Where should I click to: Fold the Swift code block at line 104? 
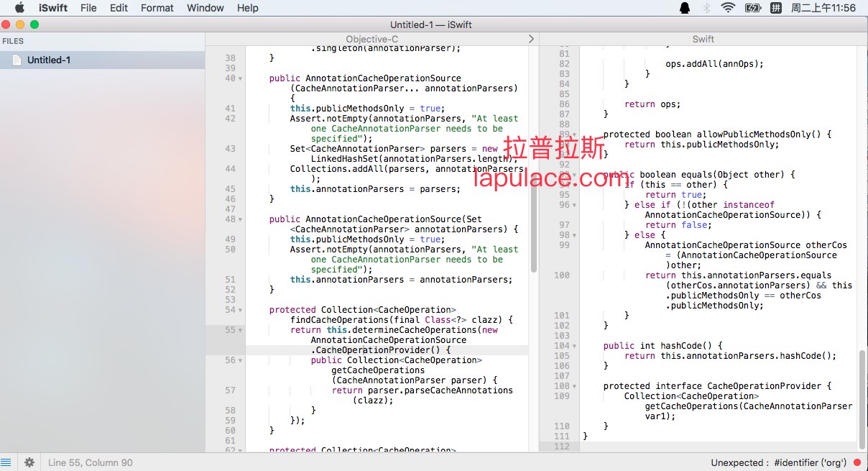click(574, 346)
